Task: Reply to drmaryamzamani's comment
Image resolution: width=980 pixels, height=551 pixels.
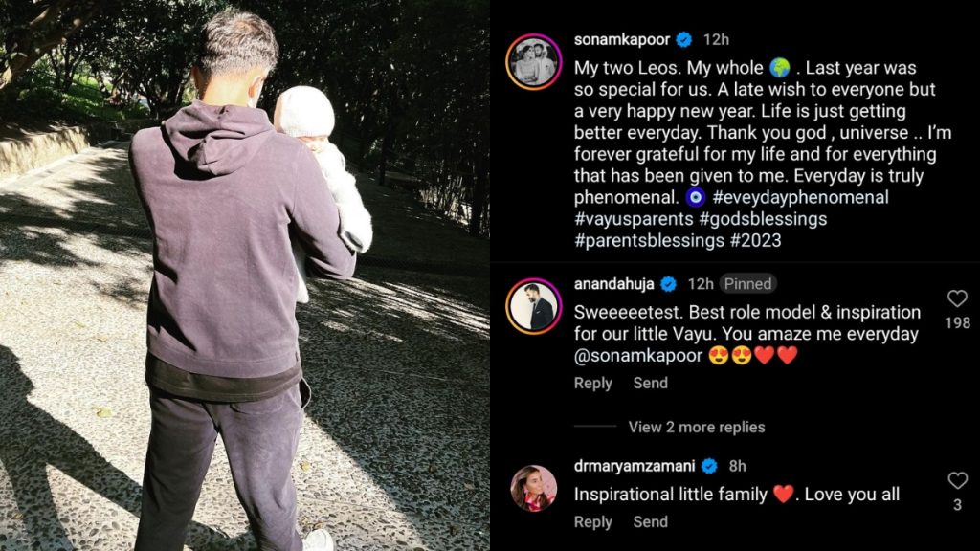Action: click(x=593, y=521)
